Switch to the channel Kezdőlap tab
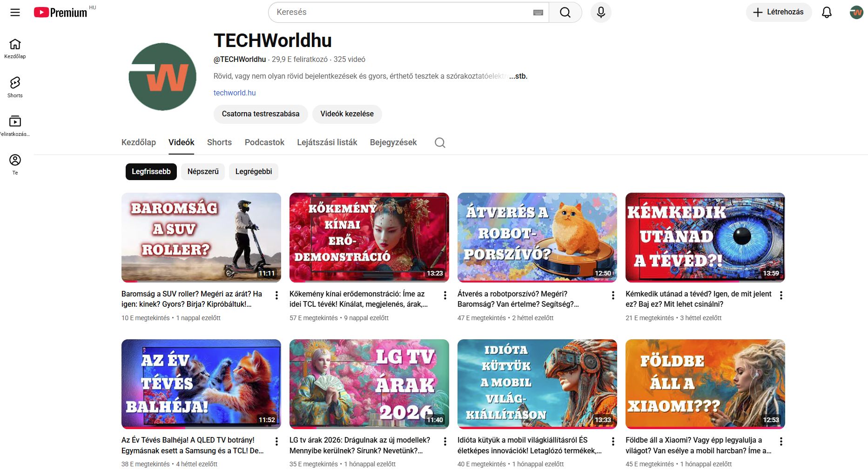The height and width of the screenshot is (471, 868). point(139,142)
